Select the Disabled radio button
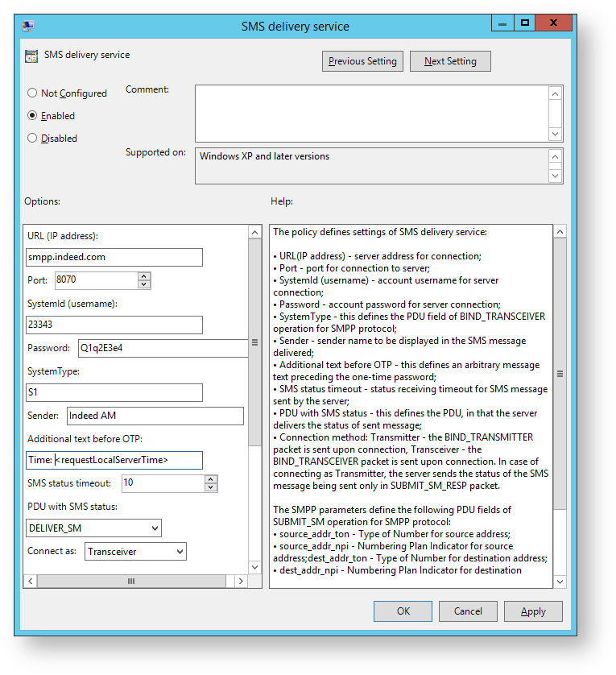 pos(33,139)
